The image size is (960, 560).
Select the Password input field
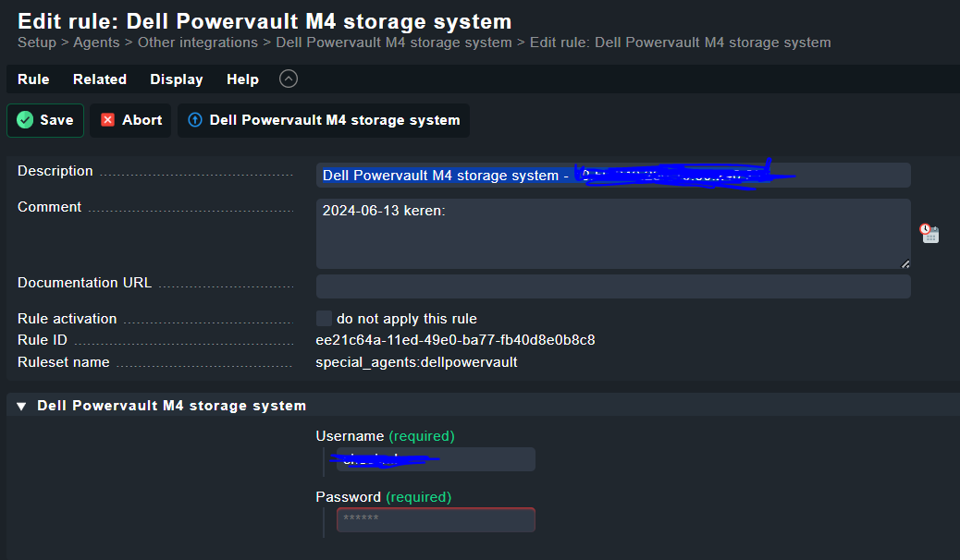436,519
